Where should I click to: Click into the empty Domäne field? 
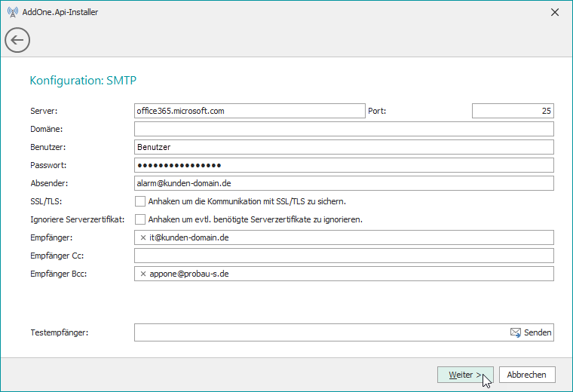point(344,129)
